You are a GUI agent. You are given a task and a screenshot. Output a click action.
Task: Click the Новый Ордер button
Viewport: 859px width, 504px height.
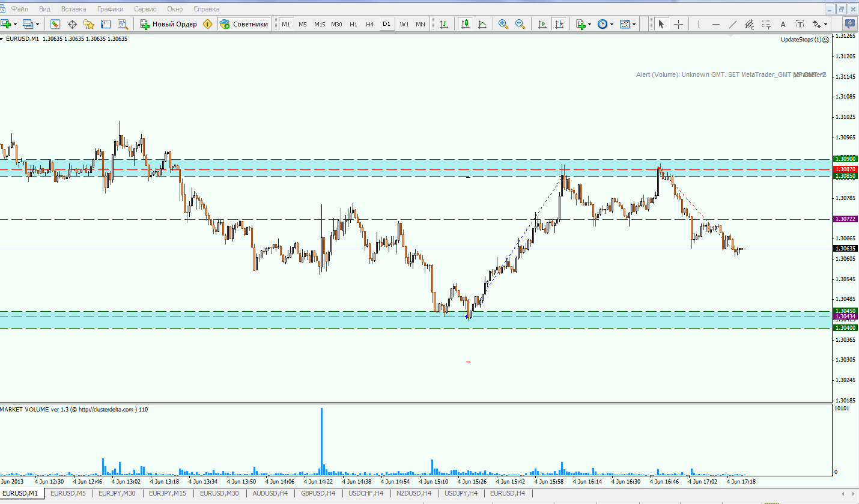click(168, 24)
